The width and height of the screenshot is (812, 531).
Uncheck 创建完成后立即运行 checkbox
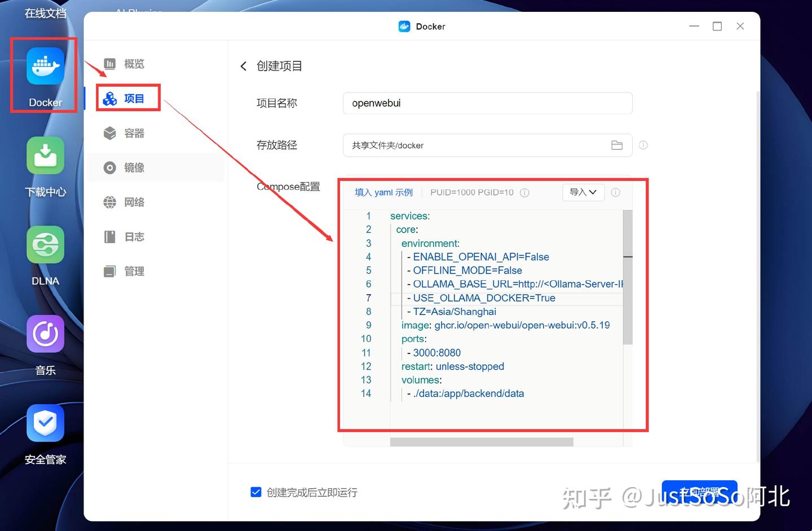click(x=256, y=492)
